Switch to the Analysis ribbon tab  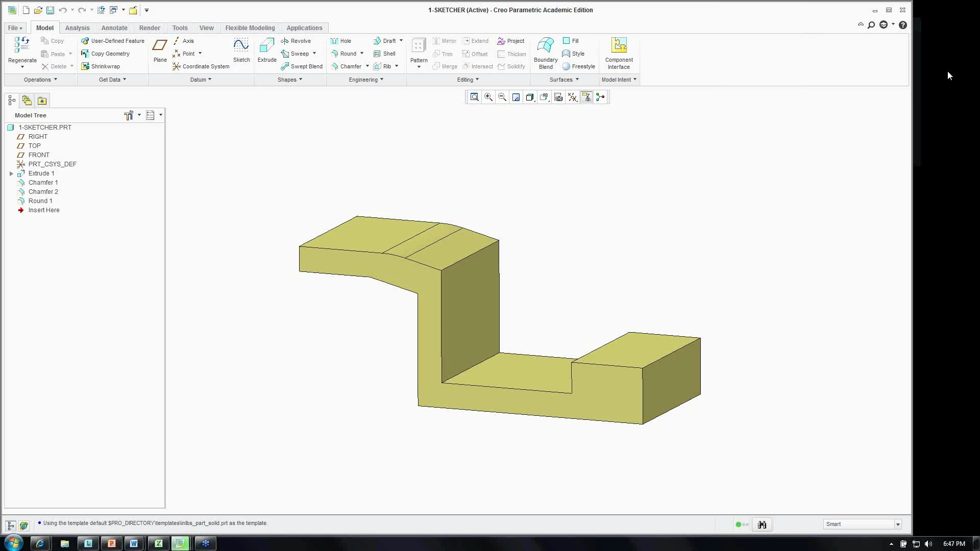click(77, 28)
